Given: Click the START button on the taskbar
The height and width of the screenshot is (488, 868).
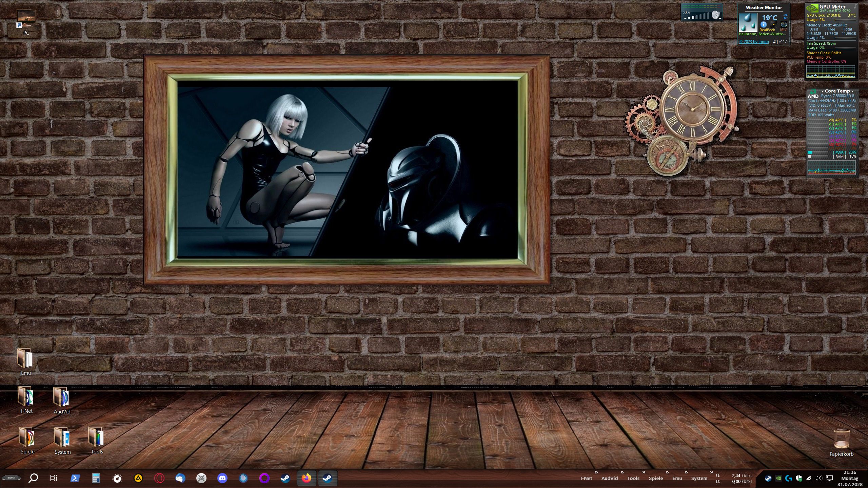Looking at the screenshot, I should click(11, 478).
